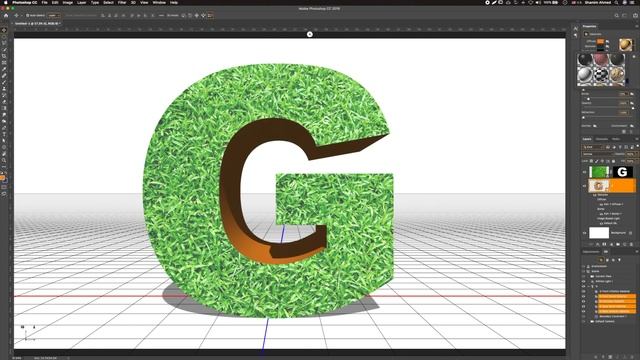Filter 3D panel by meshes
The height and width of the screenshot is (360, 640).
[607, 260]
